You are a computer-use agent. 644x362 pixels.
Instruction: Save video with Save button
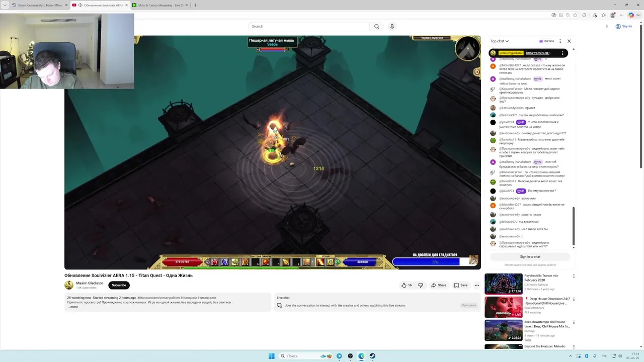pos(461,285)
